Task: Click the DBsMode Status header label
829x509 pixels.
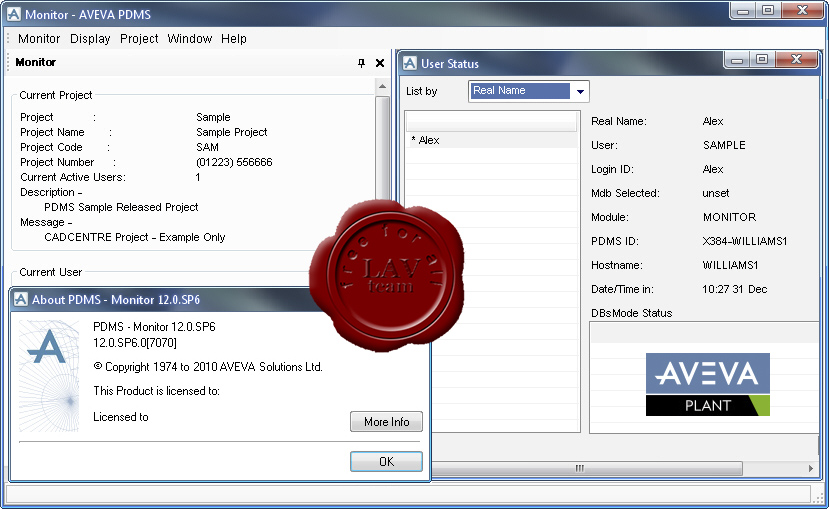Action: pyautogui.click(x=631, y=313)
